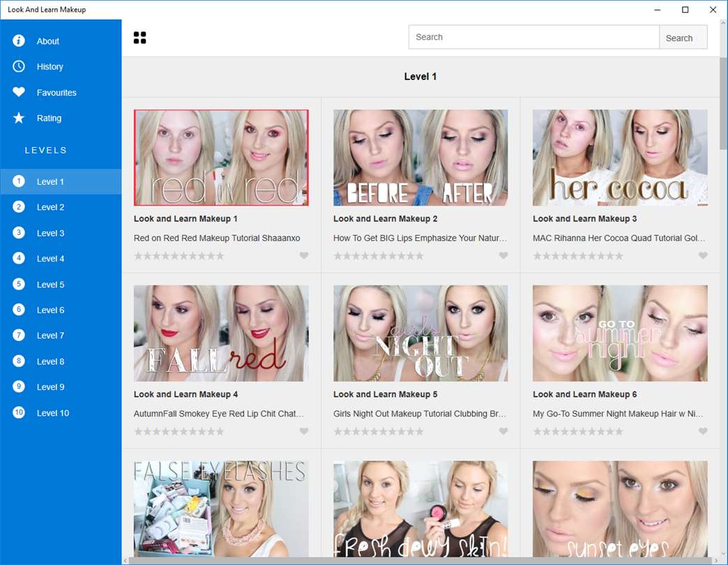Click the Girls Night Out Makeup Tutorial description
728x565 pixels.
420,414
